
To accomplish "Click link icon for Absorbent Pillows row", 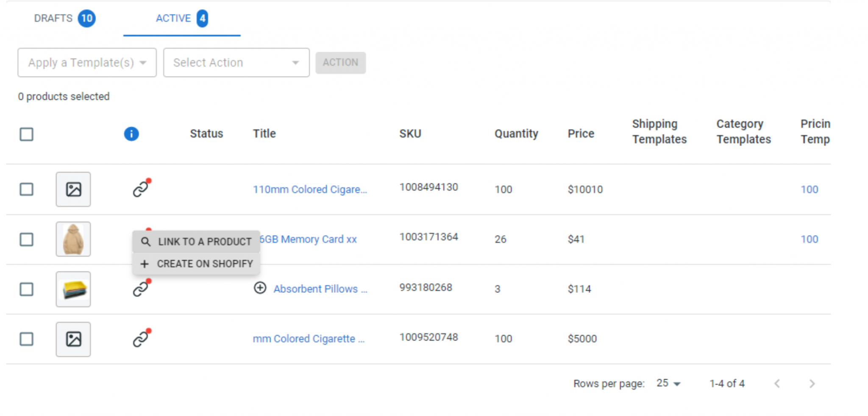I will 141,289.
